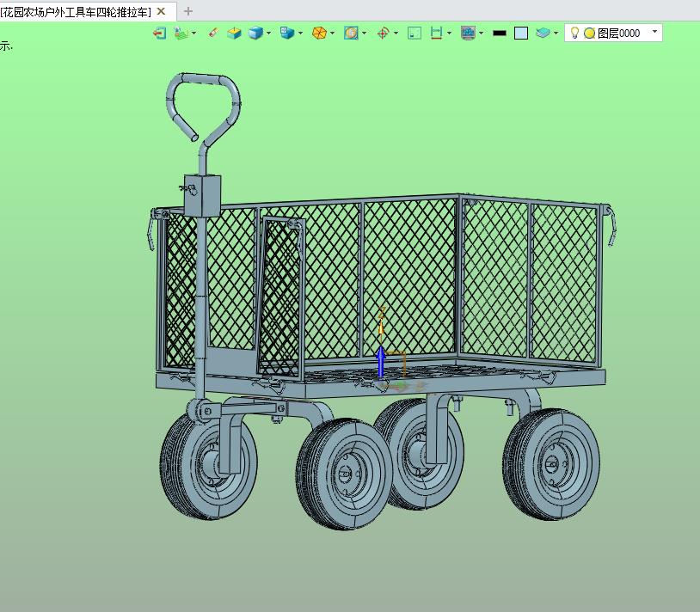Image resolution: width=700 pixels, height=612 pixels.
Task: Toggle the yellow circle layer status icon
Action: click(x=589, y=33)
